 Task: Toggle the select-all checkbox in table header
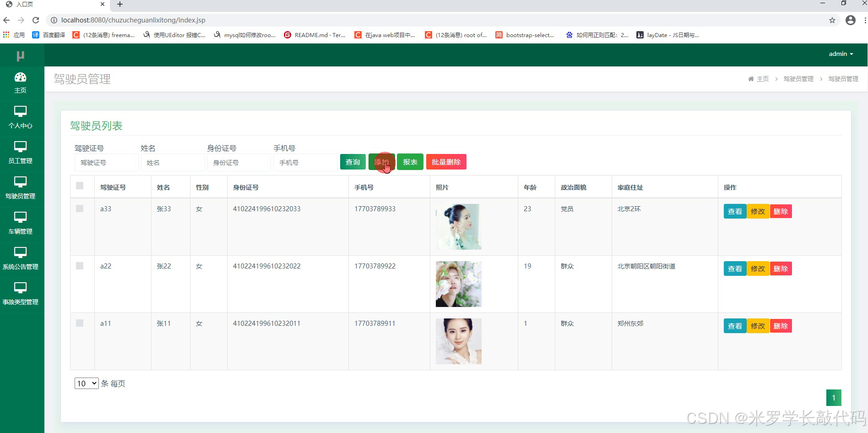pyautogui.click(x=81, y=186)
